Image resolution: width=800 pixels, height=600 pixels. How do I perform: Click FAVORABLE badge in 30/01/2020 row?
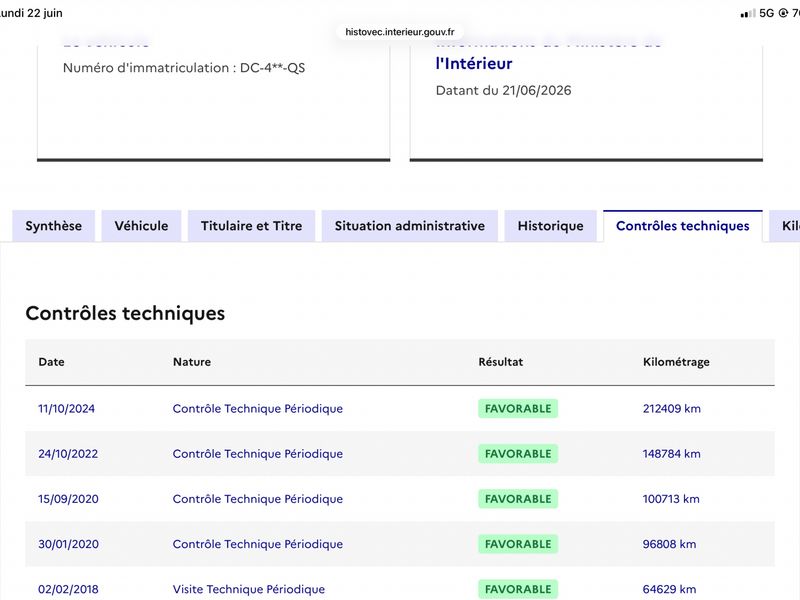tap(518, 544)
